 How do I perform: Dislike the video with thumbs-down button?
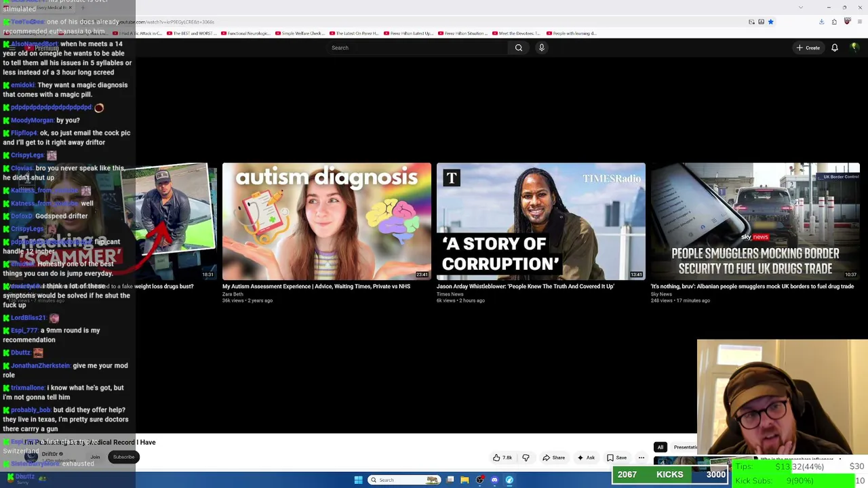pos(526,457)
